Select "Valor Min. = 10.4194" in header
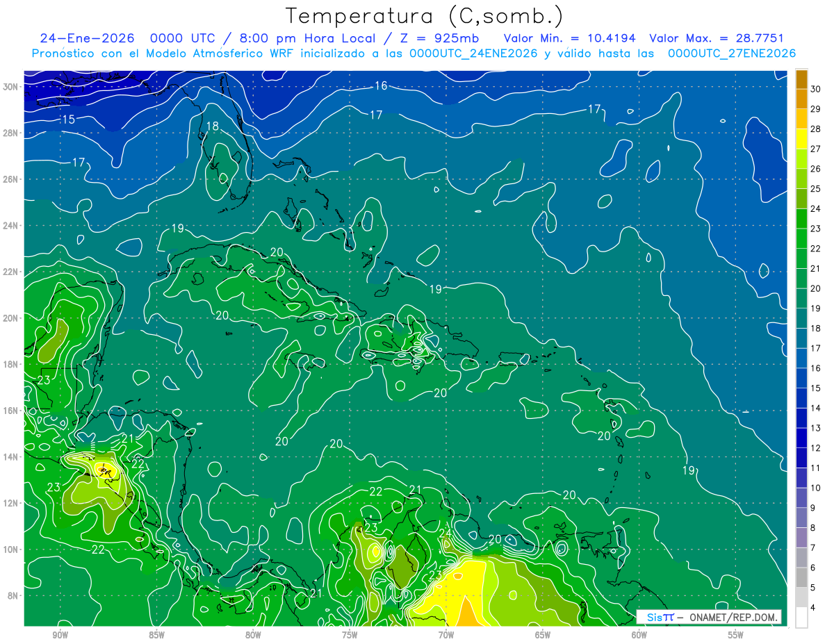Image resolution: width=834 pixels, height=644 pixels. point(570,39)
